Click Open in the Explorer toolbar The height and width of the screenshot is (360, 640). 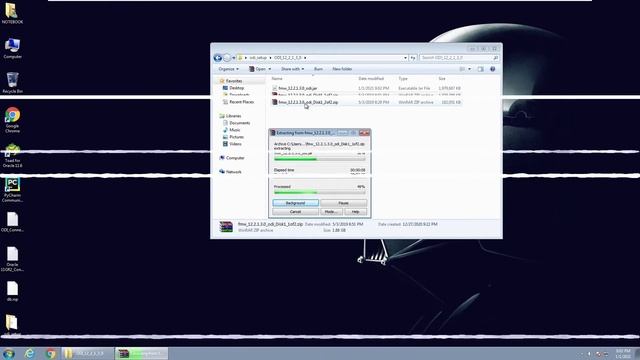[258, 69]
